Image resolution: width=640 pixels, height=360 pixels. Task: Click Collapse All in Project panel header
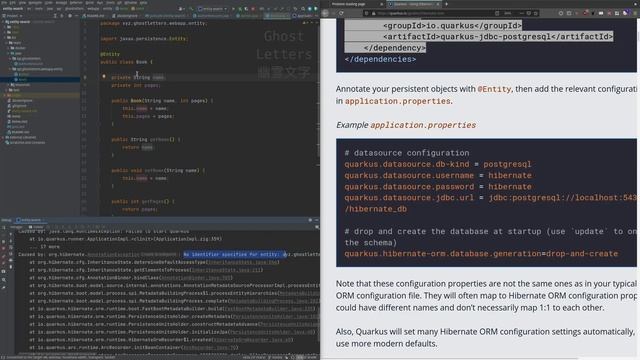62,16
